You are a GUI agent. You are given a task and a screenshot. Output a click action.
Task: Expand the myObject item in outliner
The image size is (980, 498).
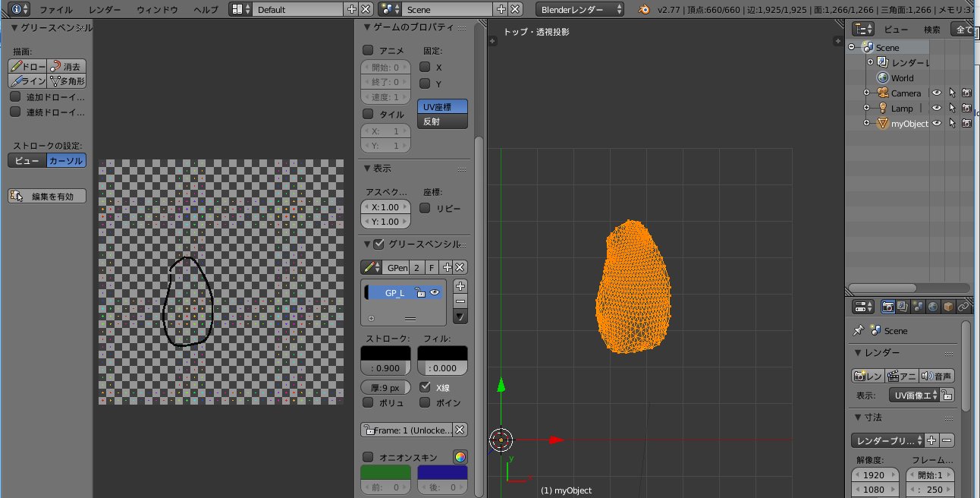pos(866,123)
